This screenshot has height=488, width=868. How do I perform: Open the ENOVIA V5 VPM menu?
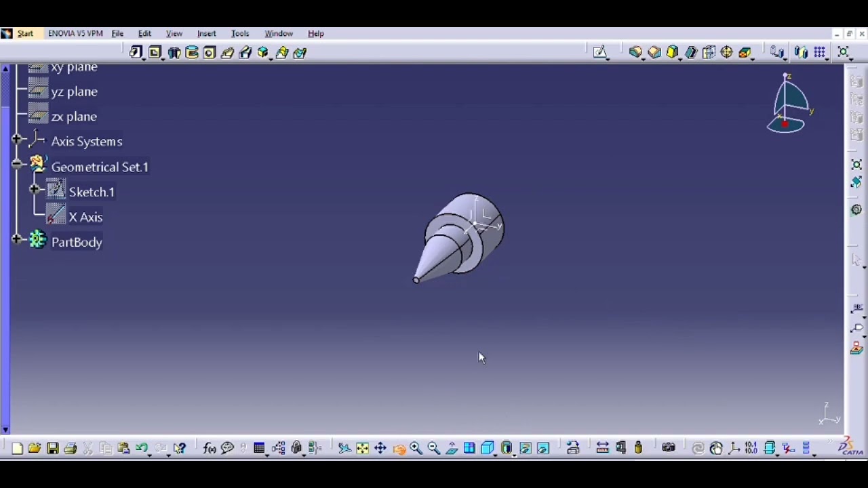point(75,33)
